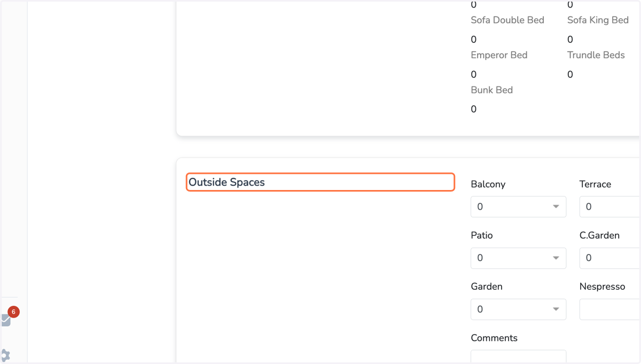Click the Garden dropdown caret arrow

point(556,309)
